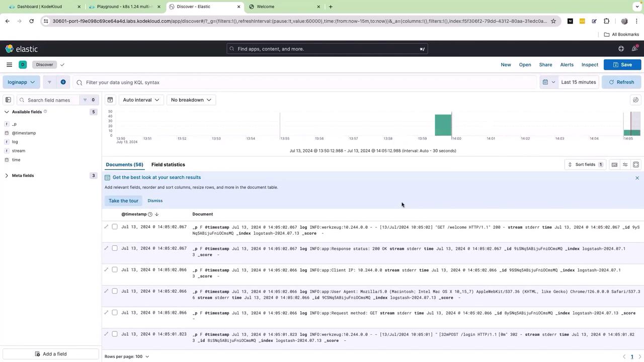This screenshot has width=644, height=362.
Task: Open the date quick menu calendar
Action: 548,82
